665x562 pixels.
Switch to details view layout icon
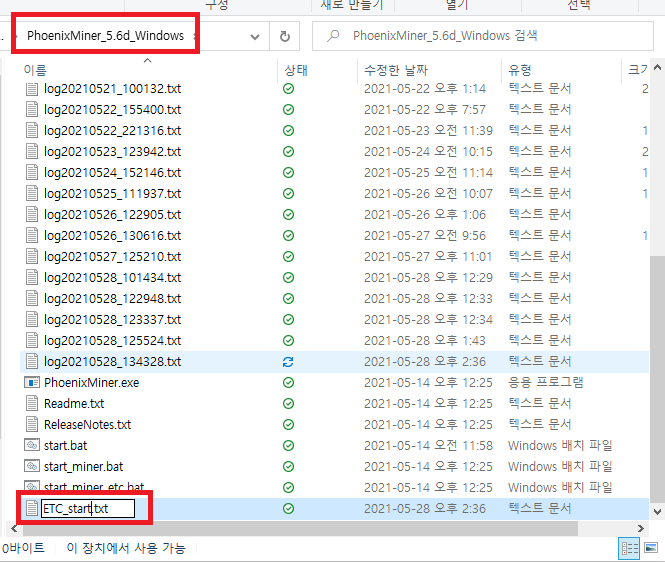[629, 549]
